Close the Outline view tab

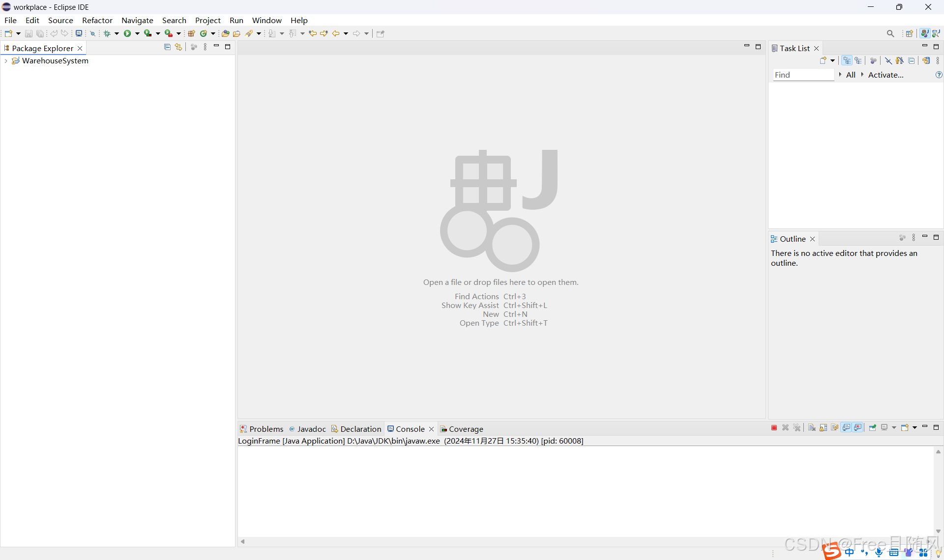(813, 239)
